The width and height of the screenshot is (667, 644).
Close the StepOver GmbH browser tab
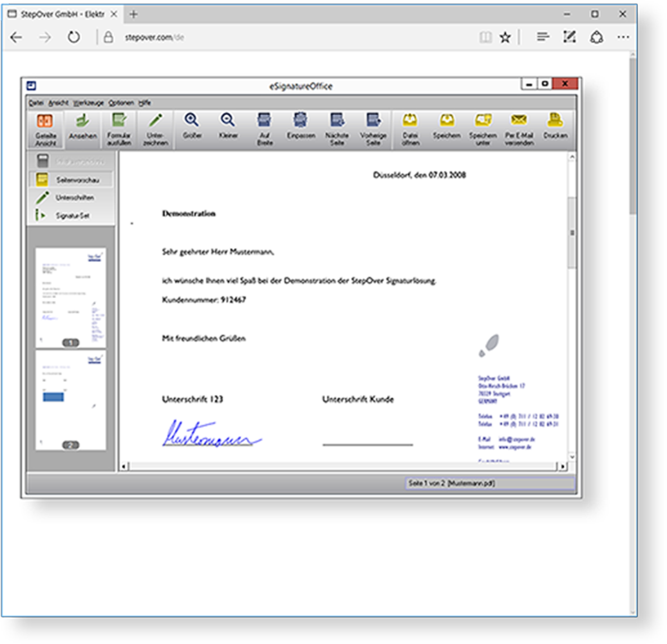114,14
